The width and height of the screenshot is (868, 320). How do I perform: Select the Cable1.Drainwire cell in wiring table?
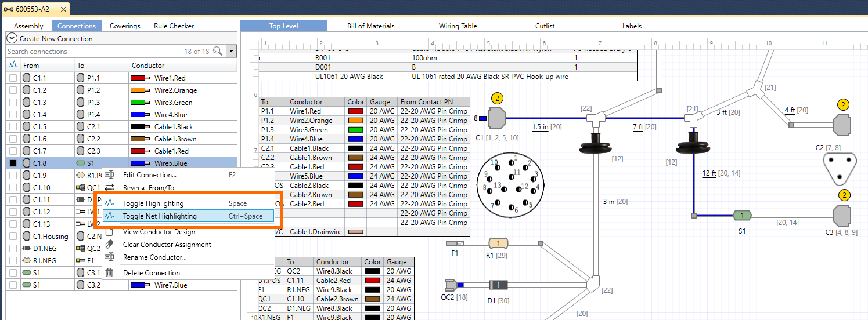click(x=316, y=231)
